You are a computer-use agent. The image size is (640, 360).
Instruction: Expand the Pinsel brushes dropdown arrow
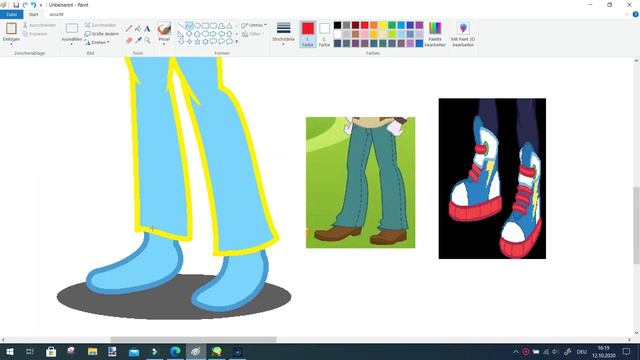(x=164, y=44)
